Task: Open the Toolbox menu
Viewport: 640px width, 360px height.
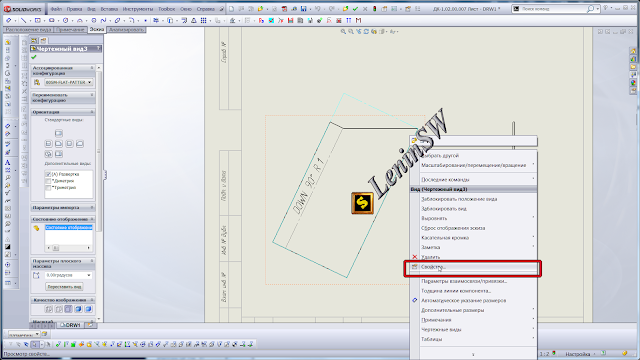Action: (167, 9)
